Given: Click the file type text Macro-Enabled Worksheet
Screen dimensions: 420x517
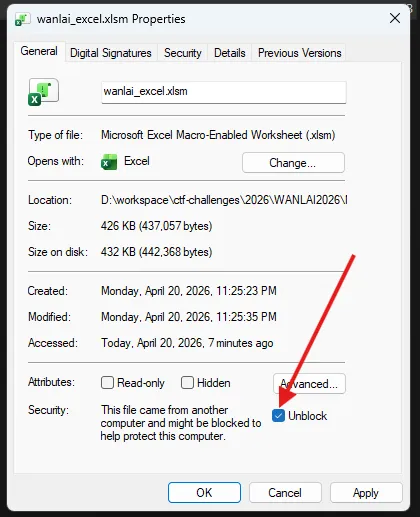Looking at the screenshot, I should [218, 135].
